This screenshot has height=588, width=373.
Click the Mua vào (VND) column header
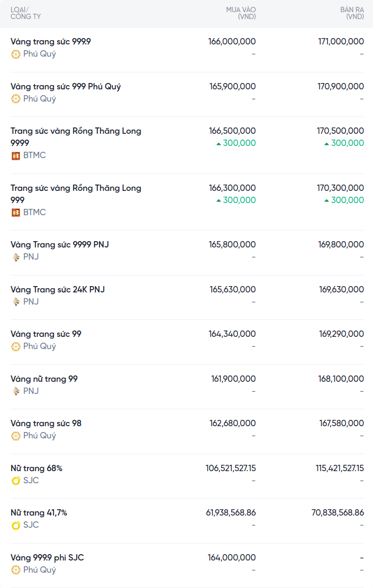[x=241, y=13]
